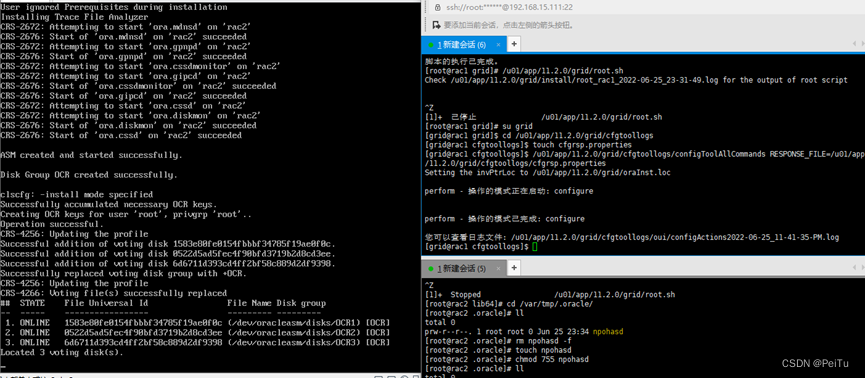This screenshot has width=865, height=378.
Task: Click 'Located 3 voting disk(s).' line
Action: click(62, 352)
